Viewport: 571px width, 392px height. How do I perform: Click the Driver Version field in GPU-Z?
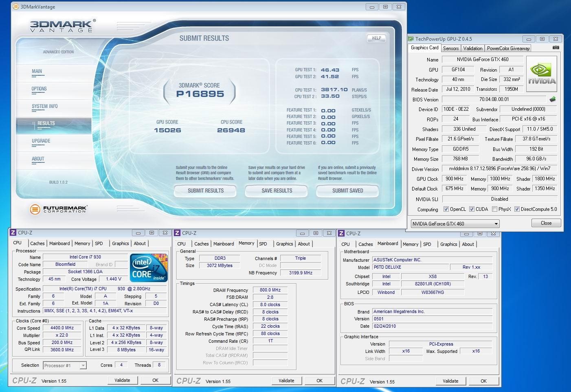(x=500, y=169)
